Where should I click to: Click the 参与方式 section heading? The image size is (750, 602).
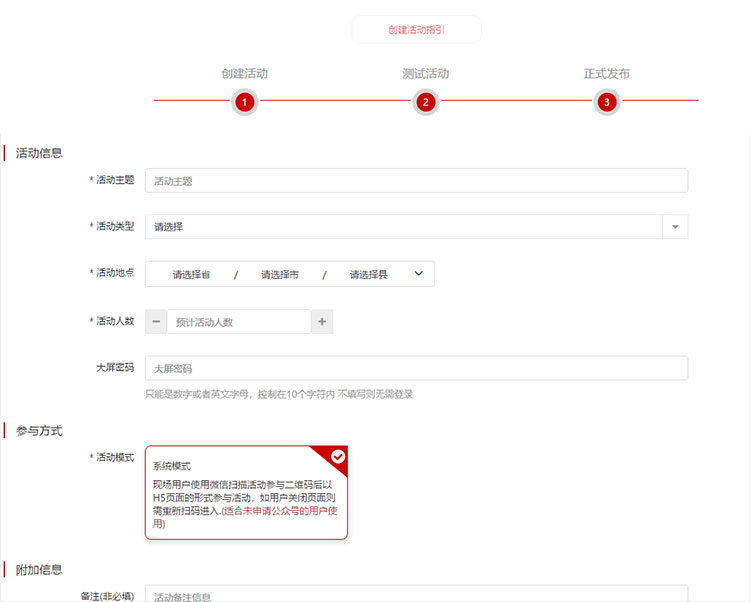(x=39, y=431)
